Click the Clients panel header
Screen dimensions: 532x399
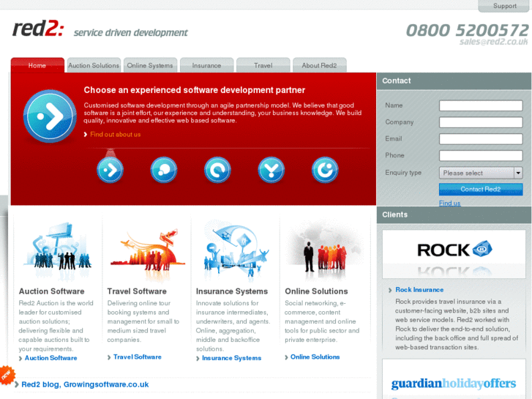click(454, 215)
